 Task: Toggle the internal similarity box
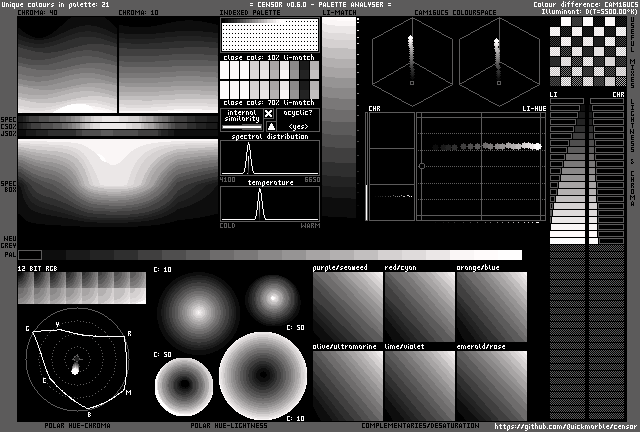click(241, 120)
